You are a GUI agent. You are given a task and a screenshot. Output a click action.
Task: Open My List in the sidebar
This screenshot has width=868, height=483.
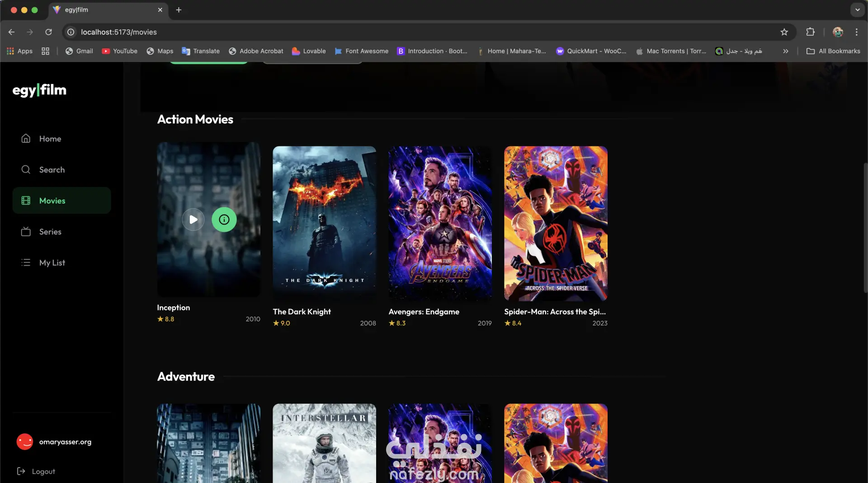point(61,263)
